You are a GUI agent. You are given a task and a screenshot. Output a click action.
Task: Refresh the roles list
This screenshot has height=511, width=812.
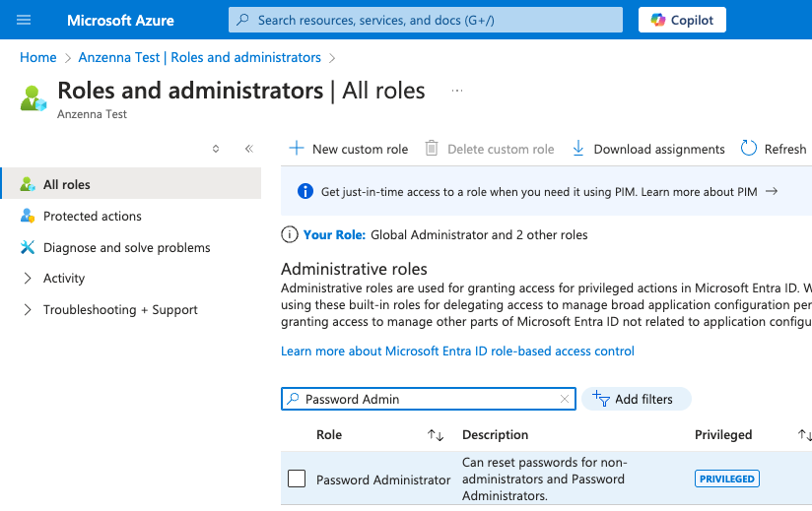coord(774,149)
